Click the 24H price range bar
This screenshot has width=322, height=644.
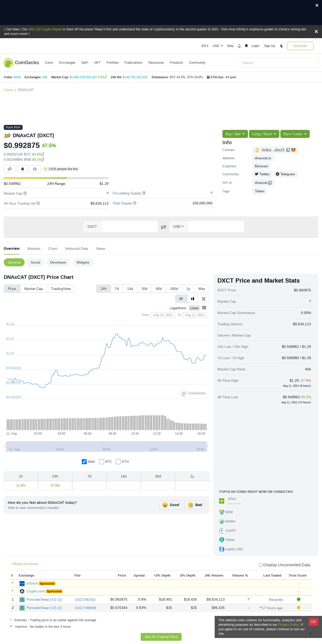(x=56, y=178)
